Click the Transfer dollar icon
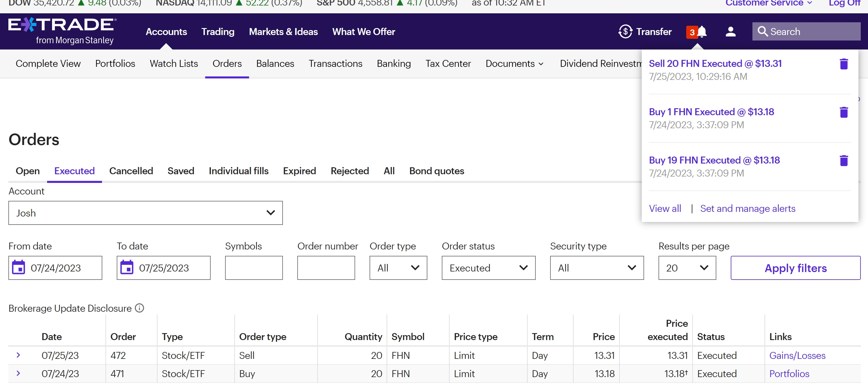This screenshot has width=868, height=391. point(625,32)
